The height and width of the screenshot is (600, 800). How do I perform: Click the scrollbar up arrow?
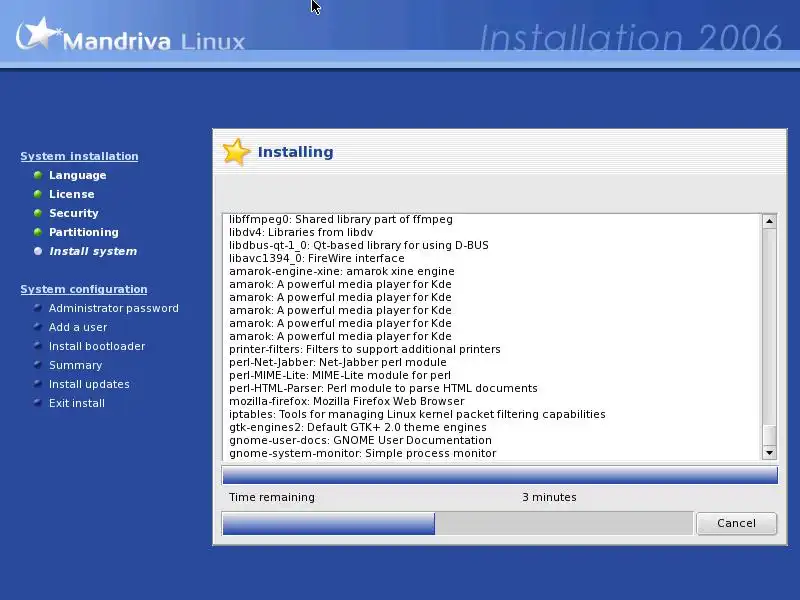(769, 221)
